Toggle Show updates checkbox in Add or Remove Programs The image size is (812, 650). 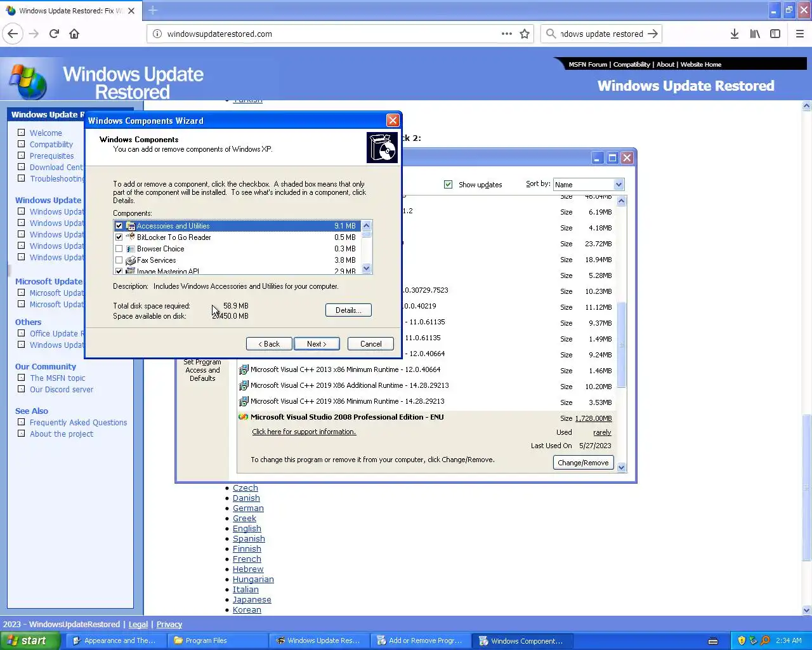(448, 185)
